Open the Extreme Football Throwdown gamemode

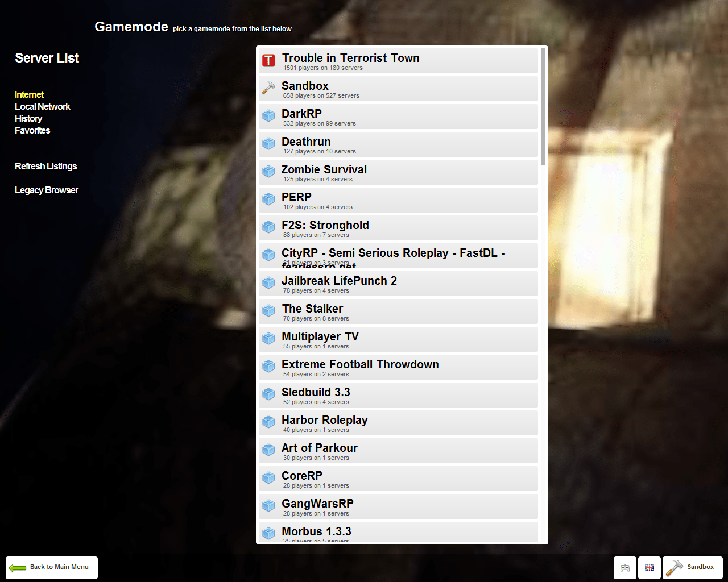pyautogui.click(x=398, y=367)
